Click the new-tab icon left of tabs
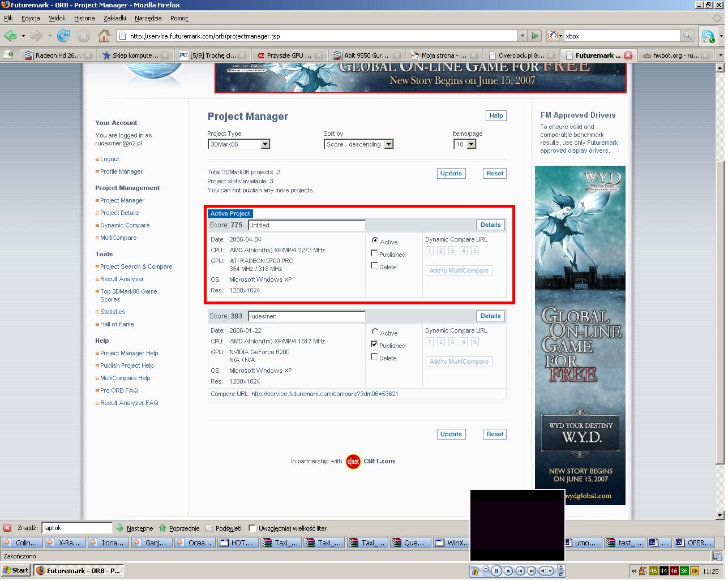Image resolution: width=728 pixels, height=581 pixels. click(x=8, y=55)
